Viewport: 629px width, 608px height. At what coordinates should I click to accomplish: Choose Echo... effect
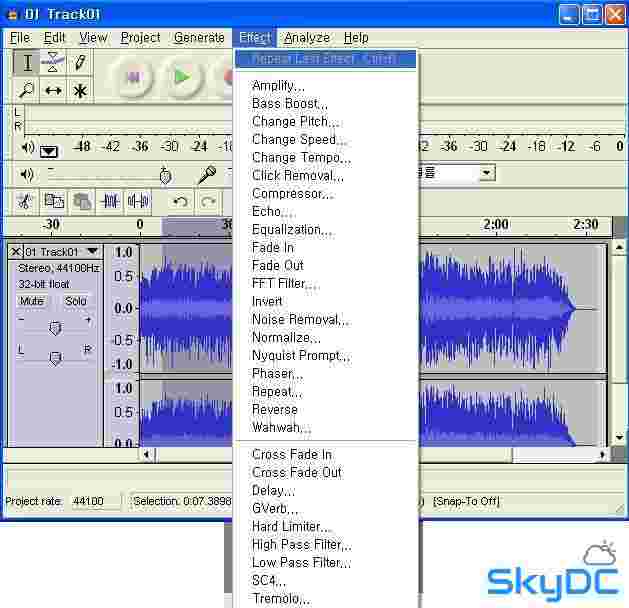coord(325,211)
